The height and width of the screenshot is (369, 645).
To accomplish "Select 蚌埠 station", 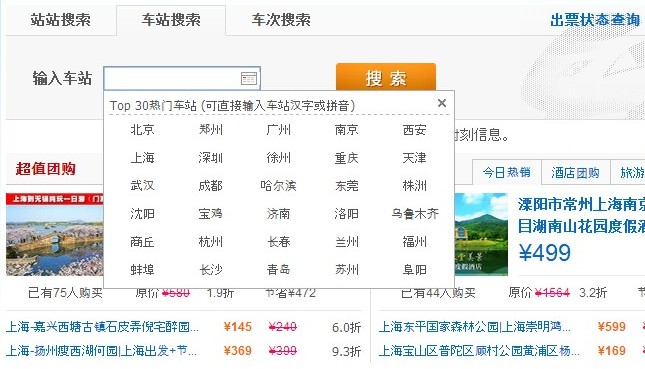I will click(142, 270).
